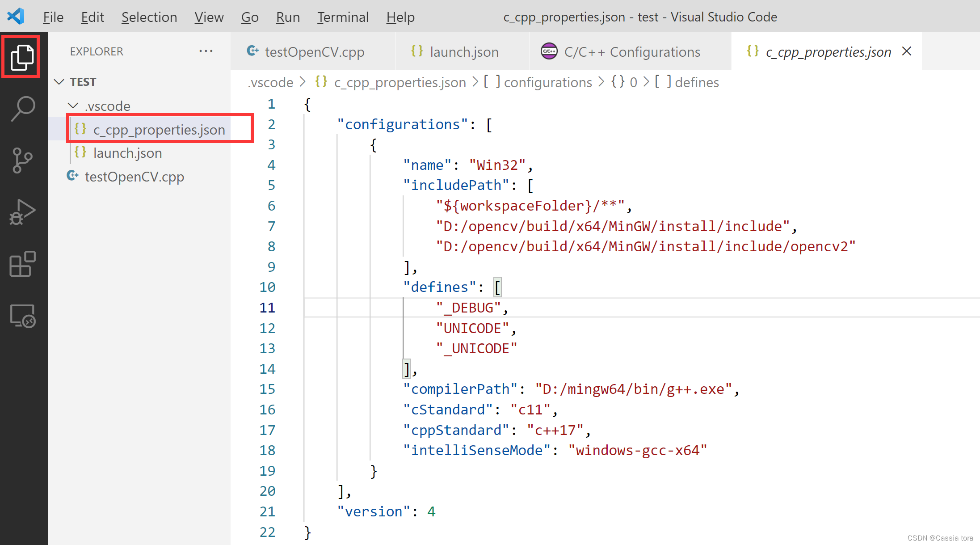Open Explorer more actions ellipsis
This screenshot has width=980, height=545.
click(x=206, y=51)
